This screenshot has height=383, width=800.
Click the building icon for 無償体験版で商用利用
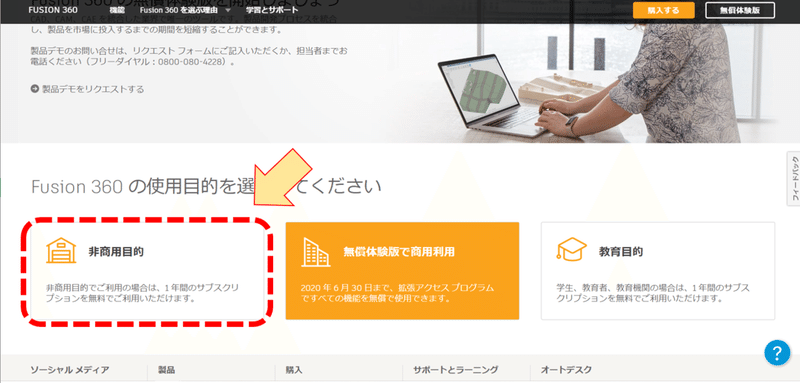click(315, 252)
